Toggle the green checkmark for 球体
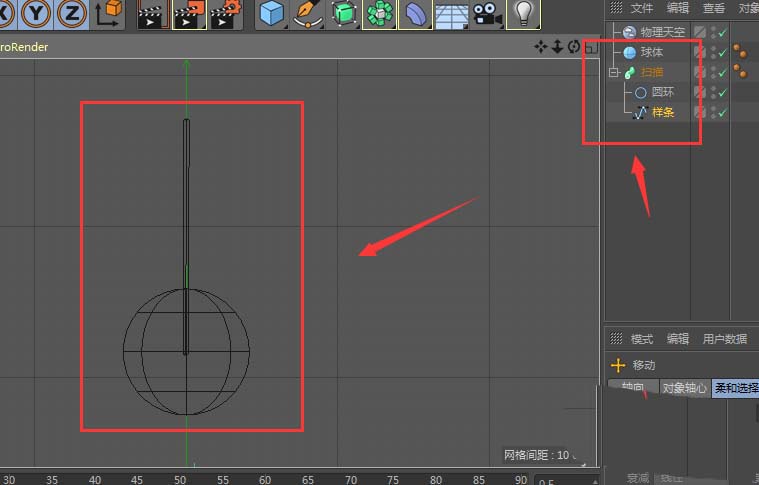Viewport: 759px width, 485px height. point(721,52)
